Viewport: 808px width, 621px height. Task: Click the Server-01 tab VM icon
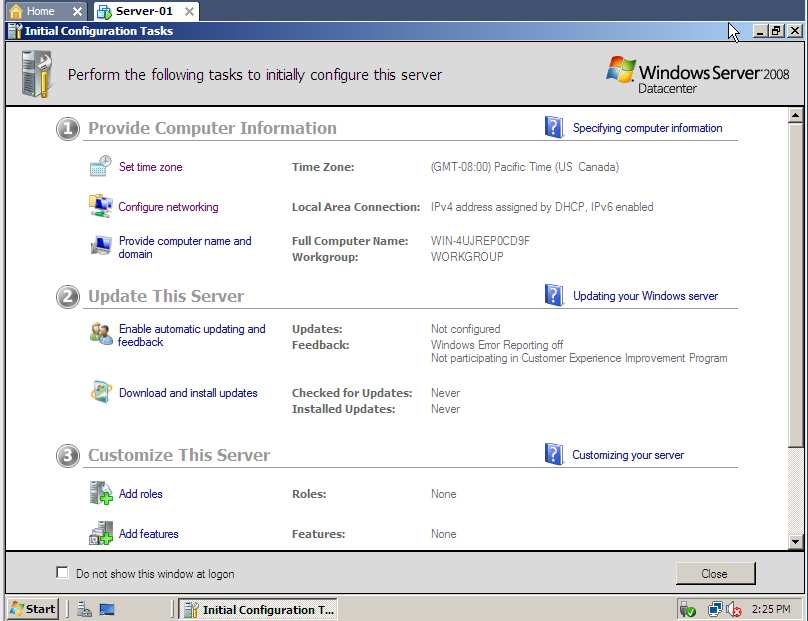click(x=104, y=11)
